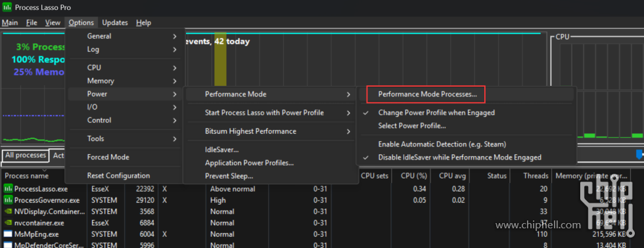Toggle Change Power Profile when Engaged
644x248 pixels.
(436, 112)
